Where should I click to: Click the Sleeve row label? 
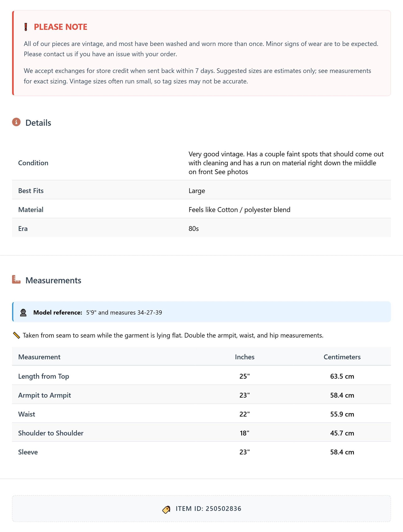[28, 452]
